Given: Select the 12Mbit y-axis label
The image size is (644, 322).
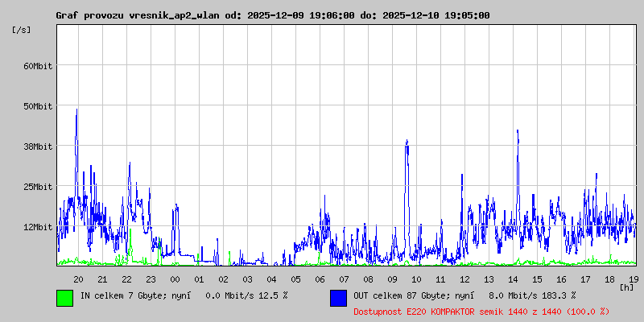Looking at the screenshot, I should 38,227.
